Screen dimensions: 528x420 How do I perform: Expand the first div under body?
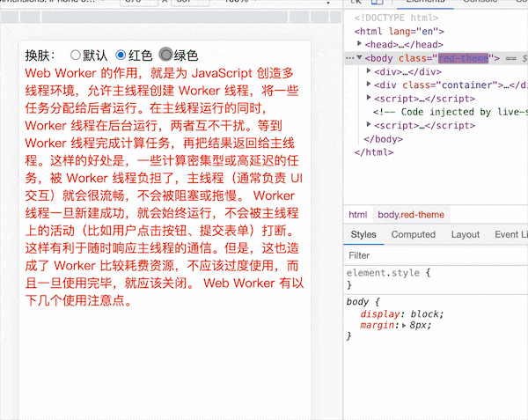(x=369, y=71)
